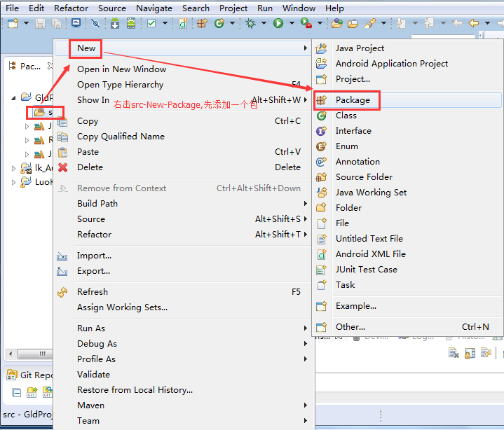Click the Android Application Project icon

pyautogui.click(x=322, y=63)
